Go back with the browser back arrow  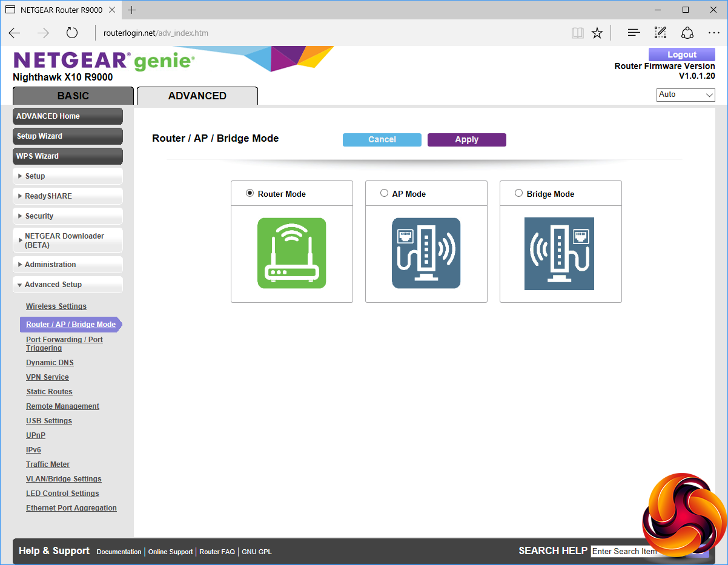coord(15,33)
